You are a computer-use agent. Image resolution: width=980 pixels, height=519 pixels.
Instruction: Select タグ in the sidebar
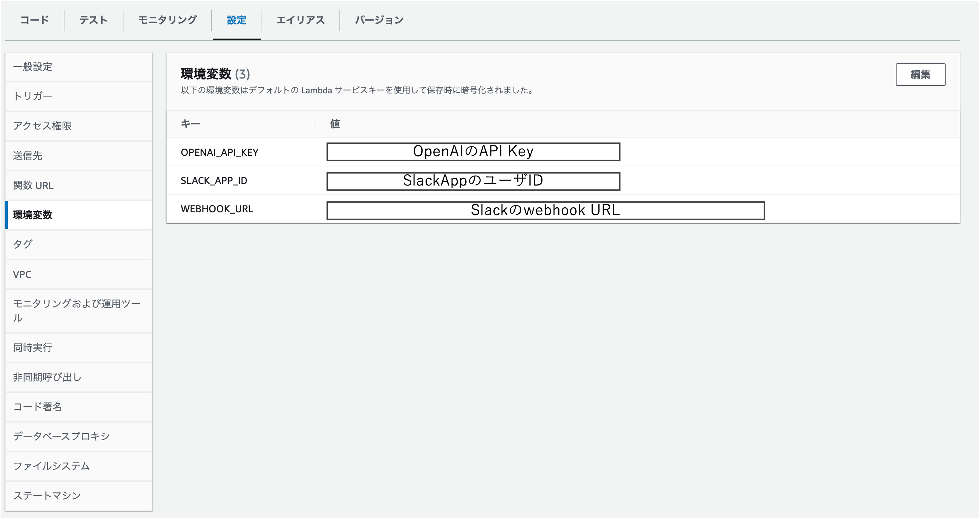click(23, 244)
